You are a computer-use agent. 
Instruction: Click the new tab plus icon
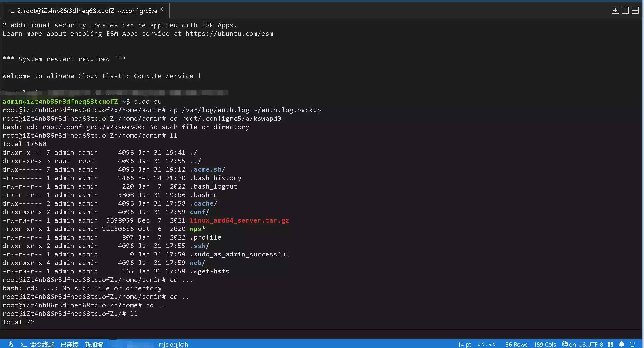click(615, 10)
